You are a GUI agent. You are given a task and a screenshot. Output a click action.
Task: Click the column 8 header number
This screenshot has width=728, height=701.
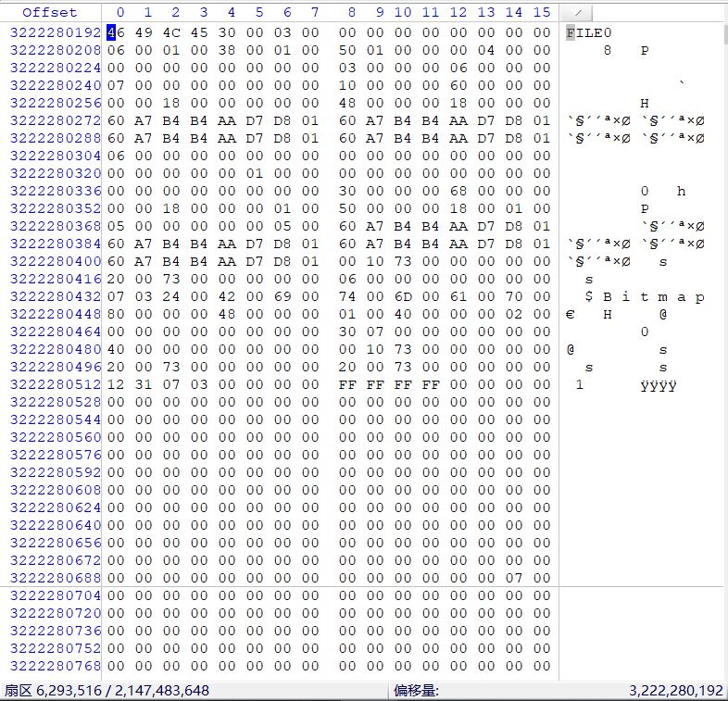(x=351, y=13)
